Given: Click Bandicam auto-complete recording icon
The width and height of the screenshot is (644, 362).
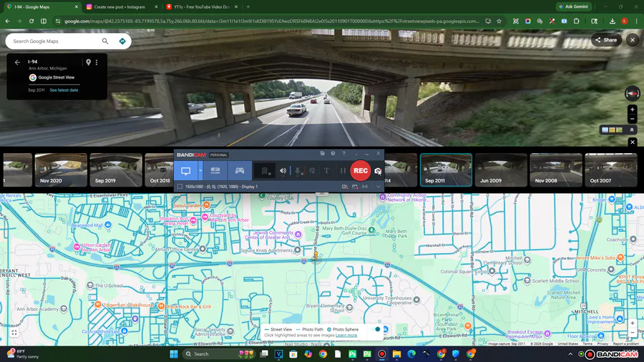Looking at the screenshot, I should (365, 187).
